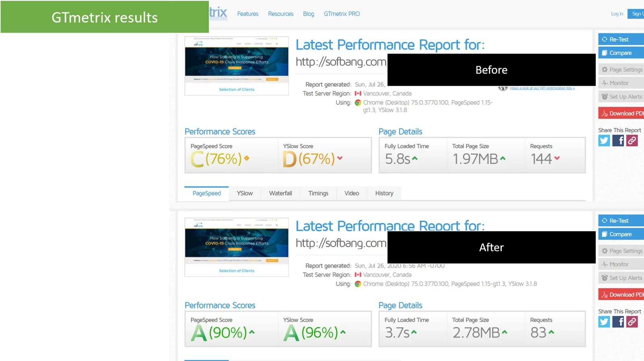
Task: Click the Log In link
Action: pyautogui.click(x=617, y=14)
